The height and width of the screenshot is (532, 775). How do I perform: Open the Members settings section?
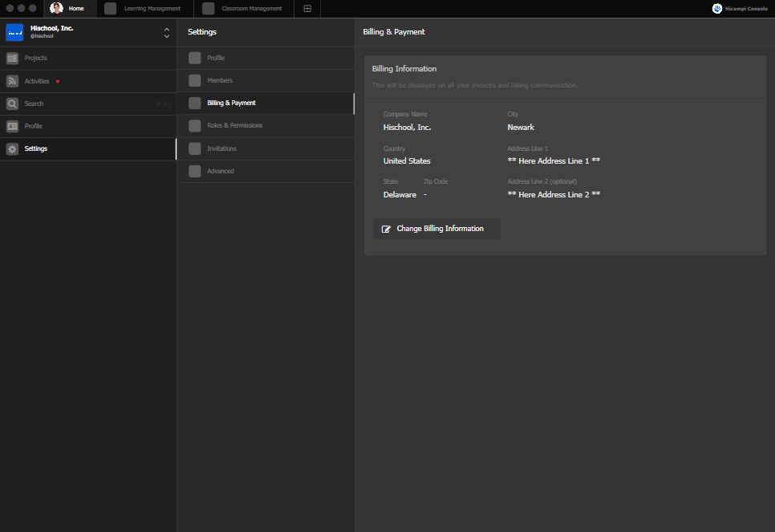pos(220,80)
